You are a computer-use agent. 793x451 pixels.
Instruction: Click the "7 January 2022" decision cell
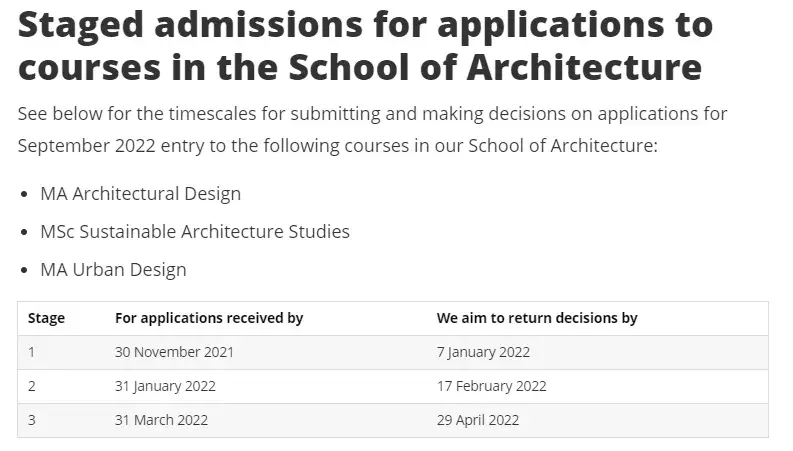pos(483,352)
